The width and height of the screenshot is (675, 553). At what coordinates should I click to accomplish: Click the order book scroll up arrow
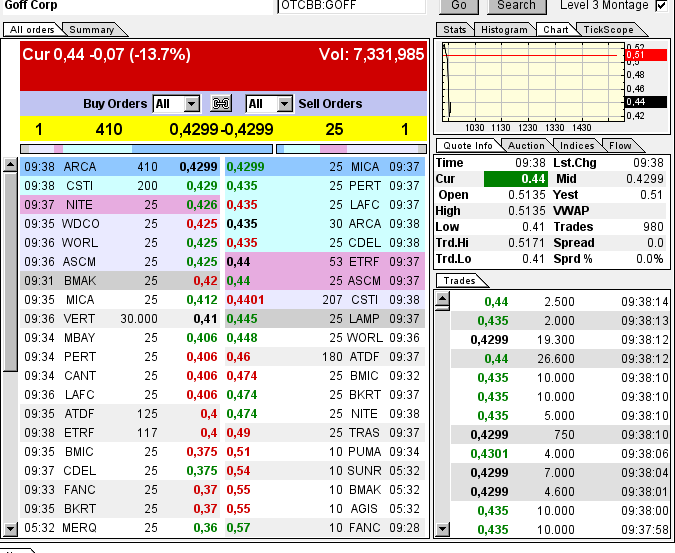coord(10,165)
